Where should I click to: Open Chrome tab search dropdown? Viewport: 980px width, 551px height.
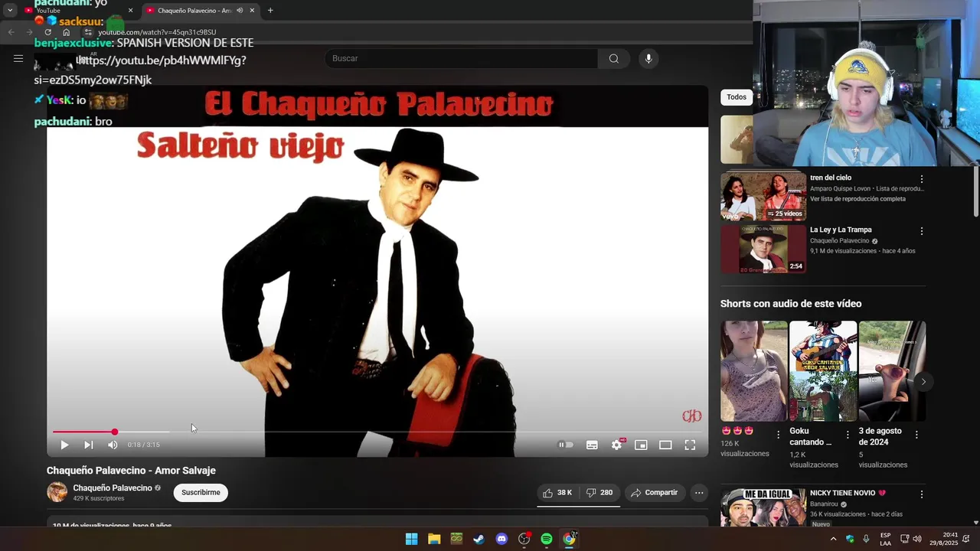(x=10, y=11)
